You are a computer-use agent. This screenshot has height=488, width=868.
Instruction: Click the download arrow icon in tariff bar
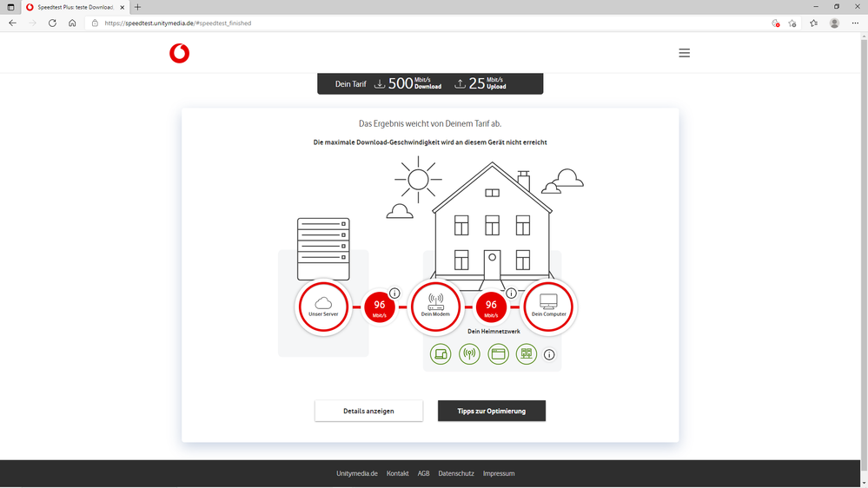coord(380,83)
